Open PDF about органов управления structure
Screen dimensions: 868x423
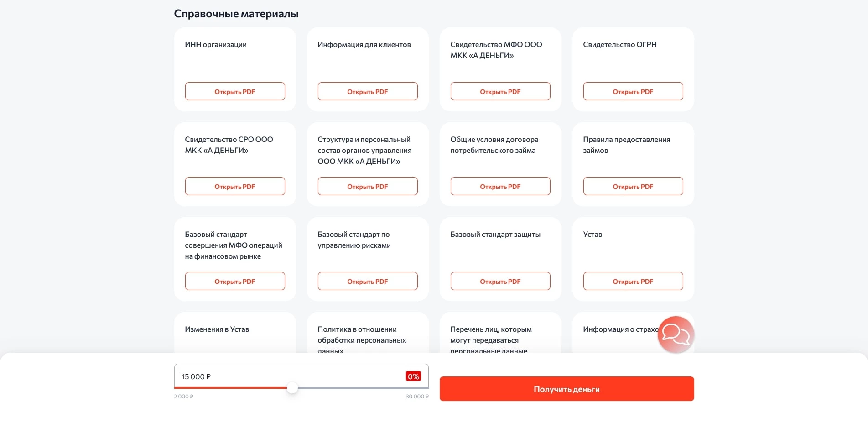point(367,186)
